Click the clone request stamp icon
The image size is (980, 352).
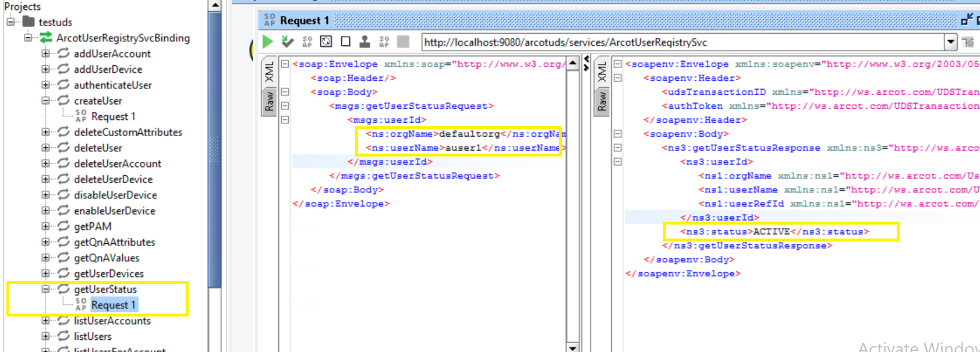(365, 42)
